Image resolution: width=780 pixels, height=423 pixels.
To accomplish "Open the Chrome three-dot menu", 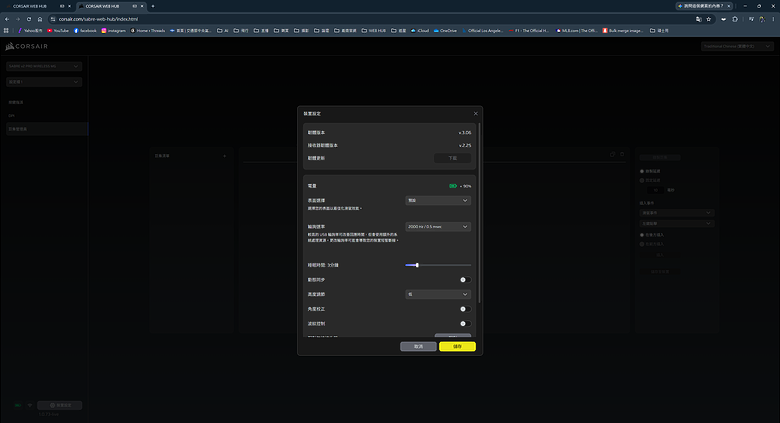I will click(773, 19).
